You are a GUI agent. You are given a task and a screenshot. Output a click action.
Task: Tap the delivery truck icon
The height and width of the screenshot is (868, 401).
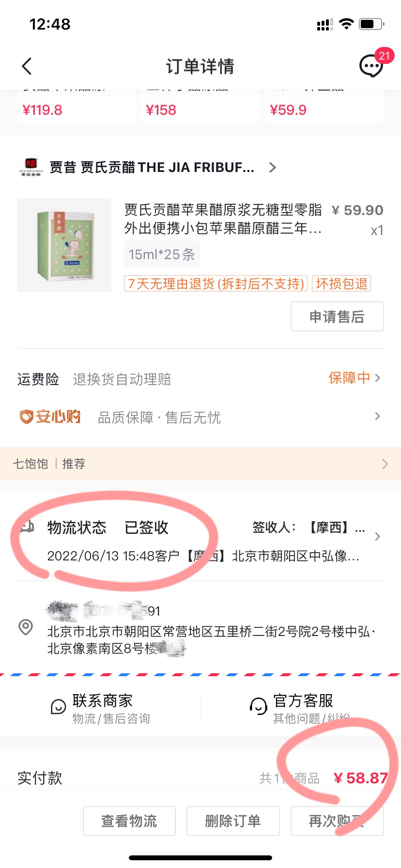(x=27, y=527)
